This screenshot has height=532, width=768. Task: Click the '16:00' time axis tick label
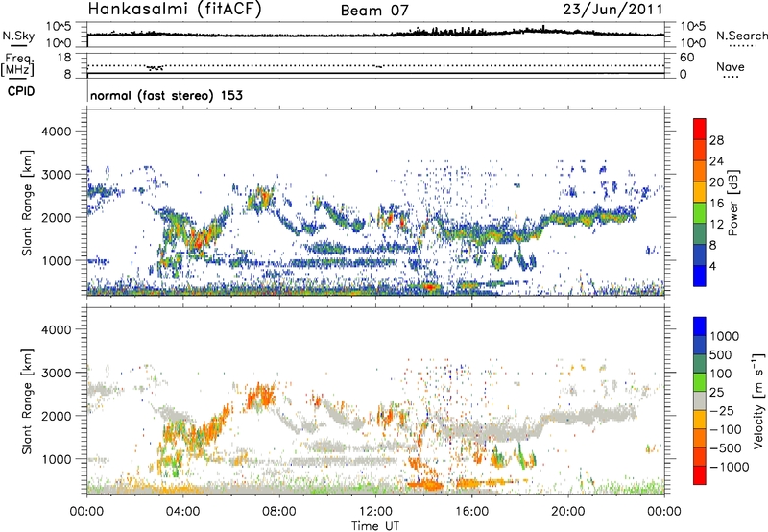point(471,511)
